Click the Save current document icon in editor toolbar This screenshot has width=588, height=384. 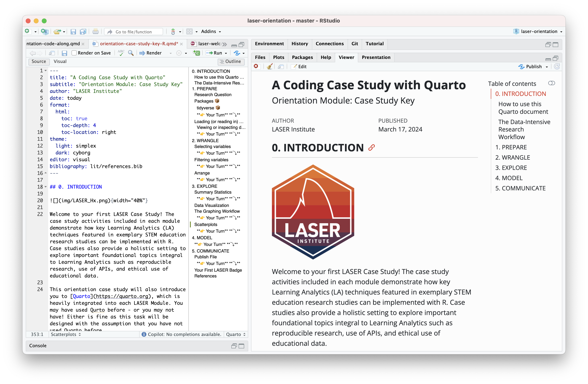pos(64,53)
